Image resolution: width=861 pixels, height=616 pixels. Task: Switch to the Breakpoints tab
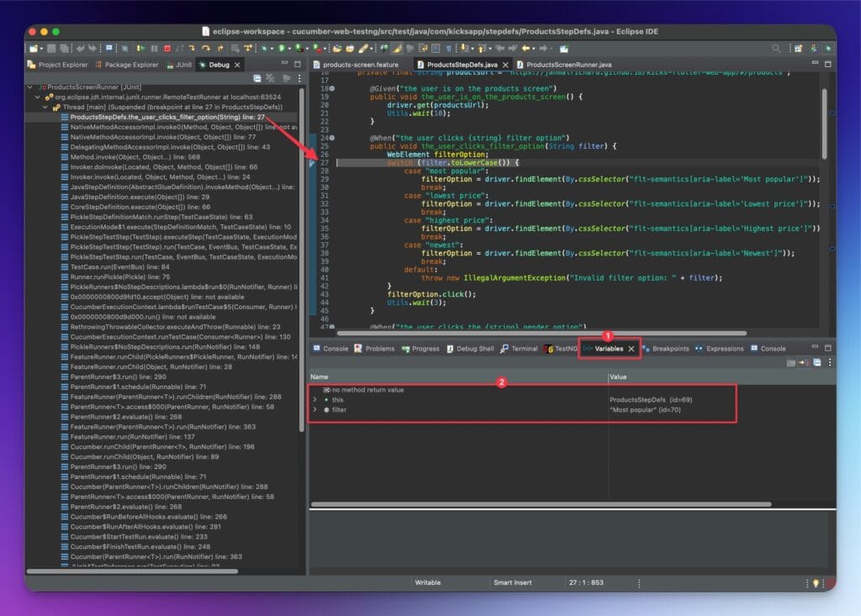666,349
